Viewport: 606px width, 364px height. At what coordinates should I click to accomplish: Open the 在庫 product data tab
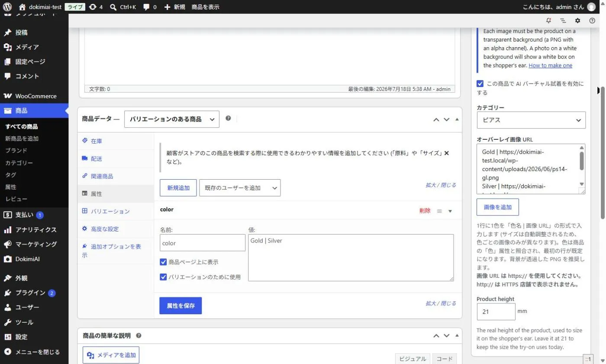tap(116, 141)
